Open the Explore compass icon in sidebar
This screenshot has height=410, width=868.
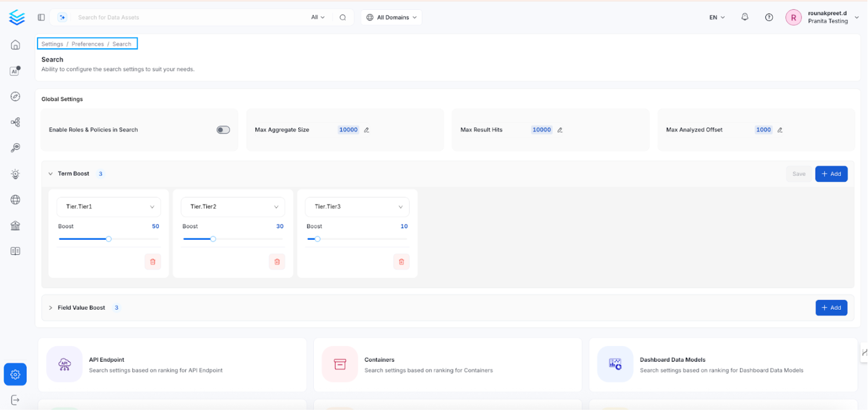point(14,96)
